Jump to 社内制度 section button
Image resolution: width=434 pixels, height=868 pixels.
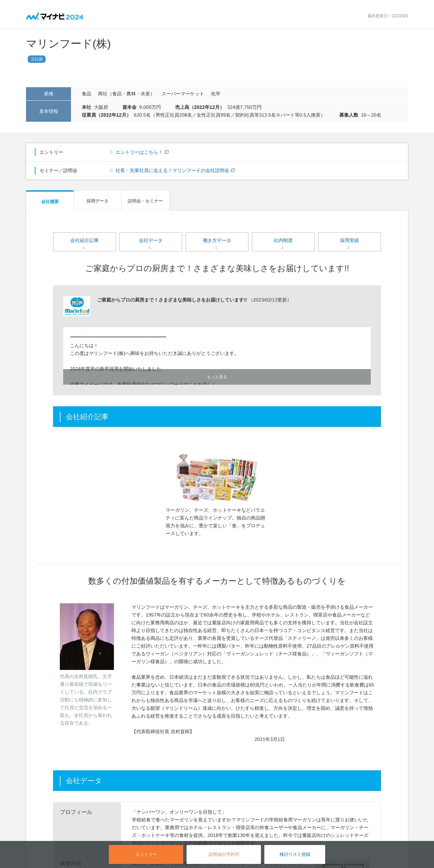283,242
